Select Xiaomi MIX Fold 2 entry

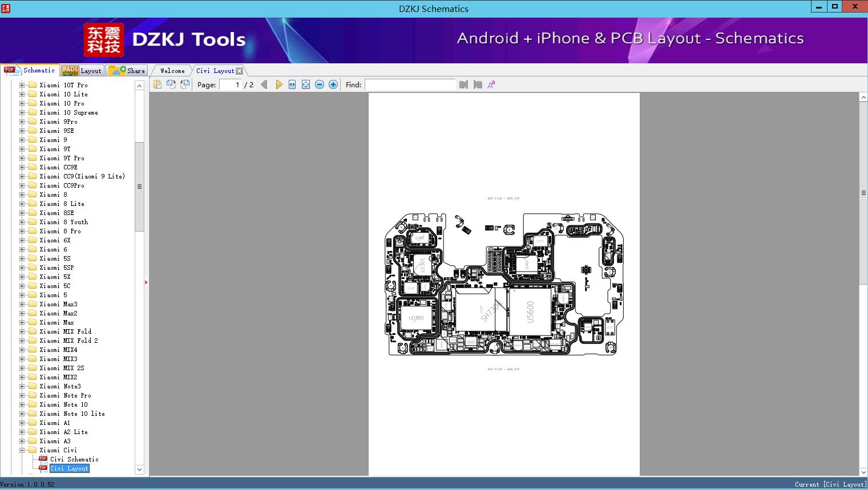click(68, 341)
